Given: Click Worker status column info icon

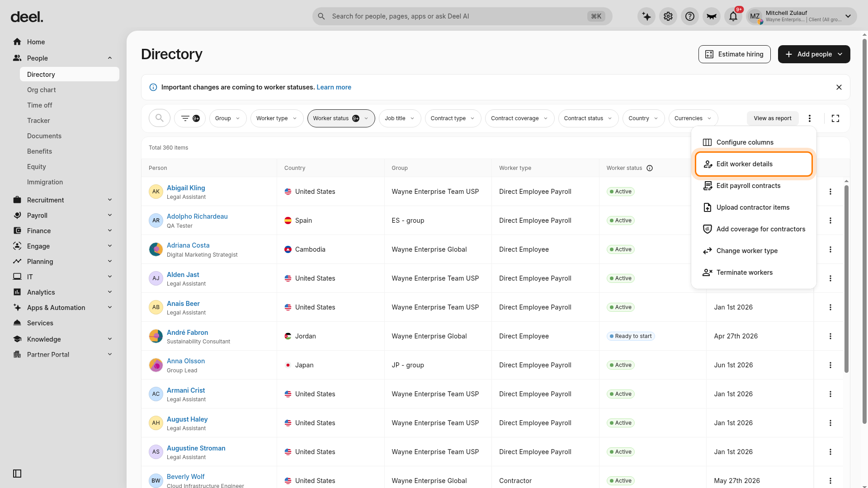Looking at the screenshot, I should click(650, 168).
